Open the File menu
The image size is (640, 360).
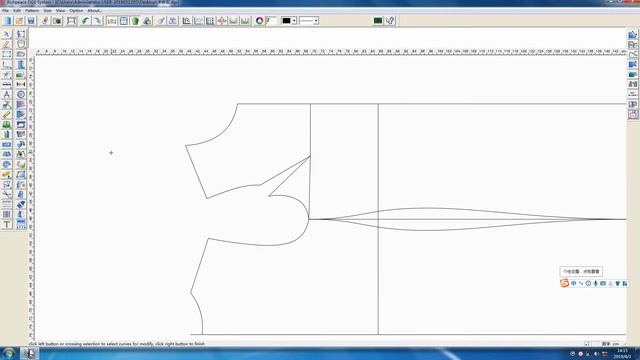pos(5,11)
